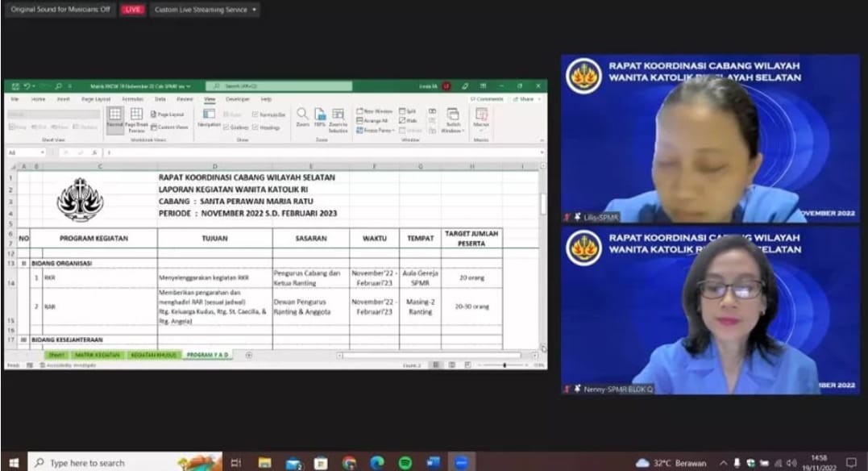Click Arrange All in Window group
This screenshot has height=471, width=868.
tap(375, 120)
